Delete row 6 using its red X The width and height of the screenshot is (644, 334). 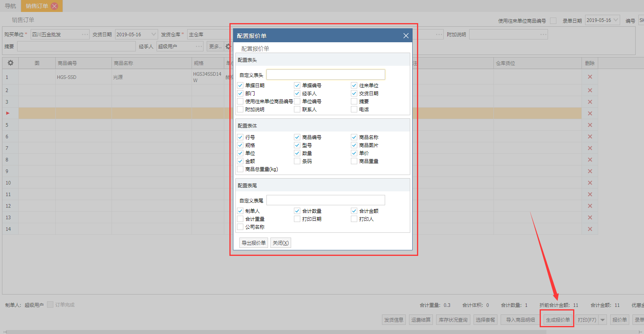590,137
